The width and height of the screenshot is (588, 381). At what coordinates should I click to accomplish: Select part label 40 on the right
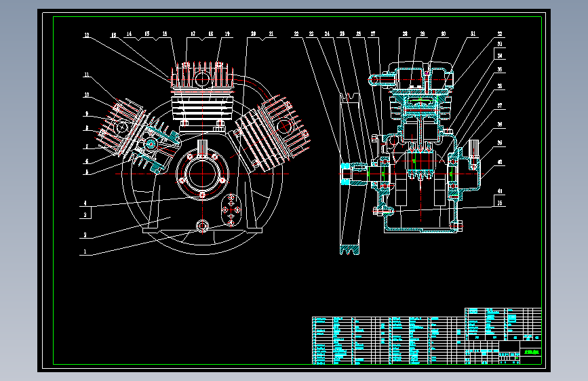point(500,163)
